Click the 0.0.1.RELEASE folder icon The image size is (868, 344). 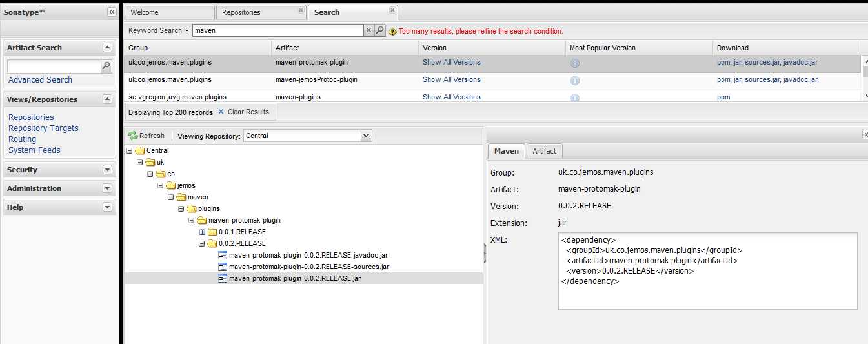[212, 232]
